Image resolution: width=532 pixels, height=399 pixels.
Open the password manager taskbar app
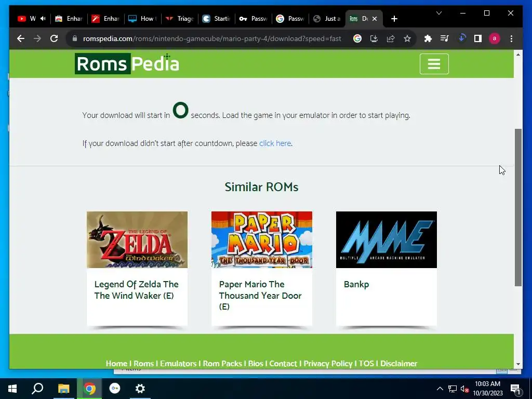[x=115, y=389]
